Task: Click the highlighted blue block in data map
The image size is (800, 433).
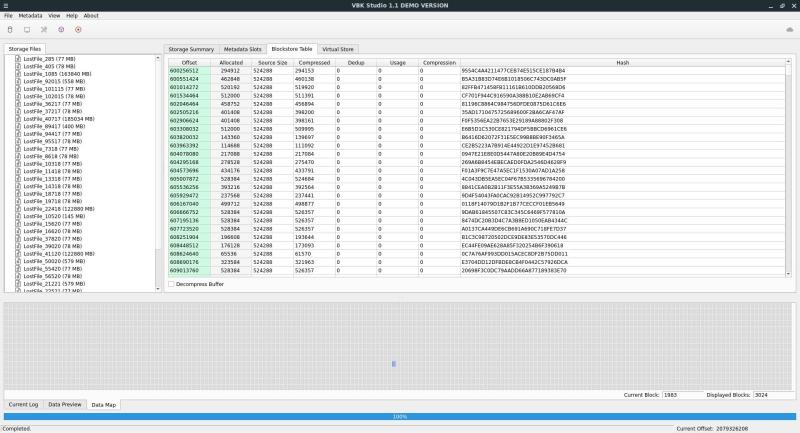Action: 394,364
